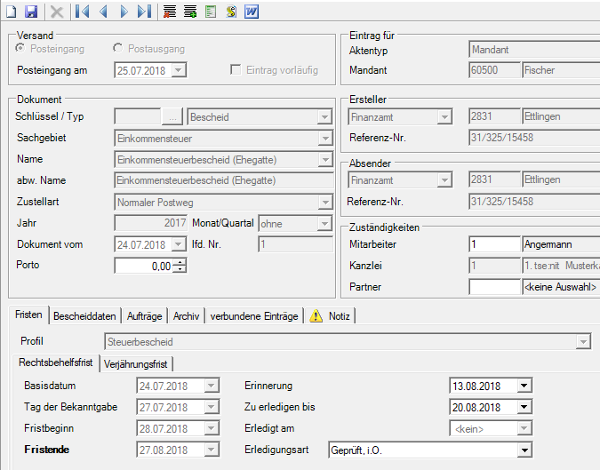Screen dimensions: 600x470
Task: Click the Mitarbeiter number field
Action: pyautogui.click(x=494, y=244)
